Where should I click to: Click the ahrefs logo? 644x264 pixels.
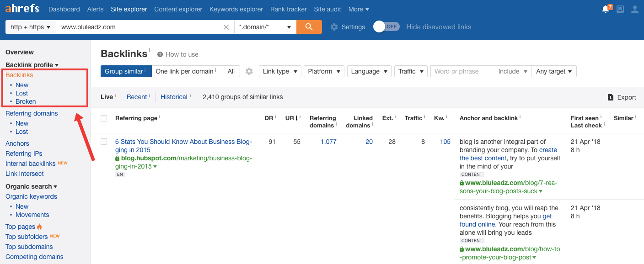point(22,9)
